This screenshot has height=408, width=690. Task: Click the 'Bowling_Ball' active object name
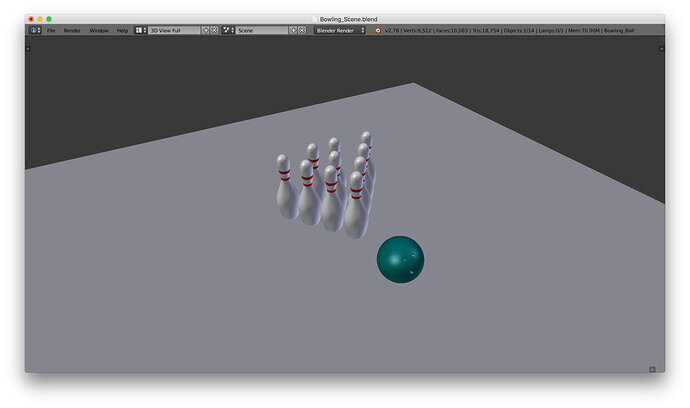(x=619, y=30)
